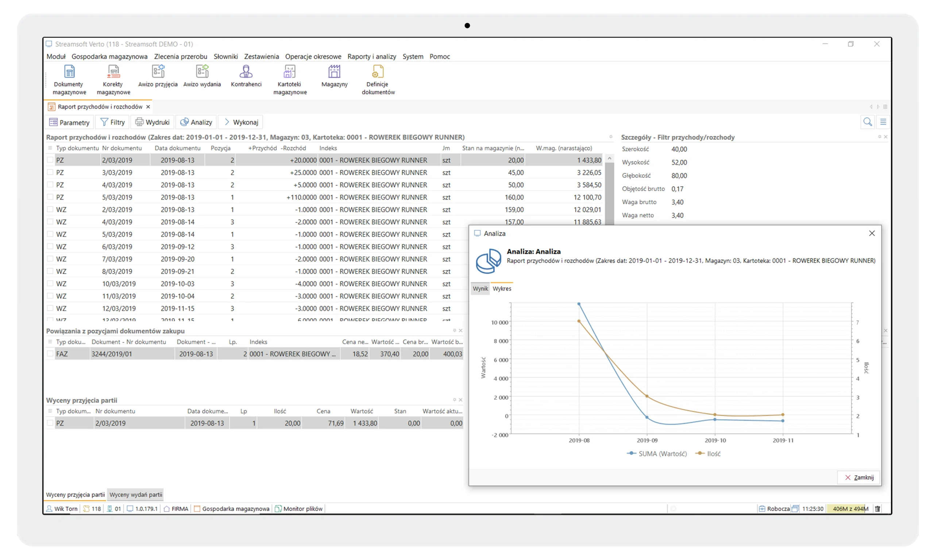The width and height of the screenshot is (934, 560).
Task: Open the Raporty i analizy menu
Action: (x=371, y=57)
